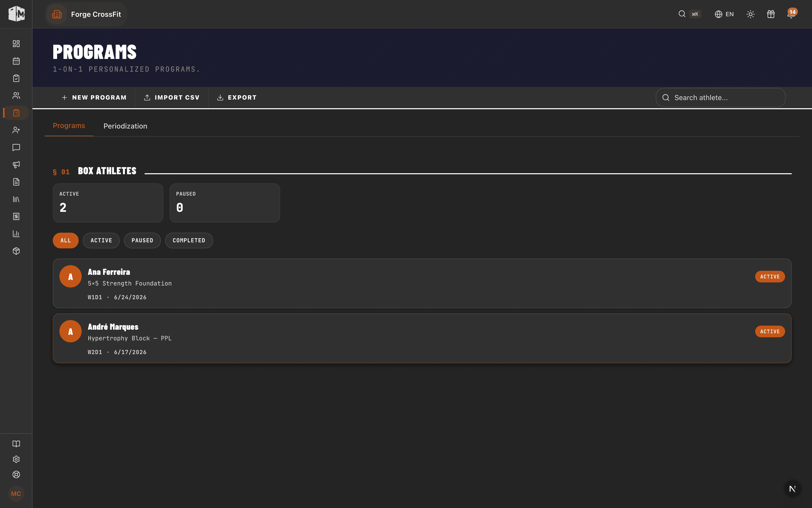The height and width of the screenshot is (508, 812).
Task: Toggle the light/dark theme sun icon
Action: click(x=750, y=14)
